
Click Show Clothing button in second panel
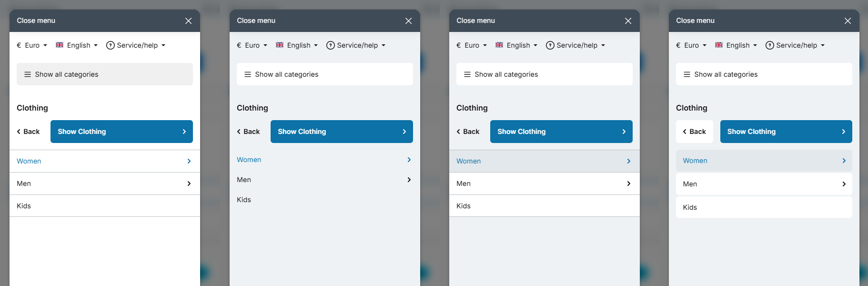[342, 132]
